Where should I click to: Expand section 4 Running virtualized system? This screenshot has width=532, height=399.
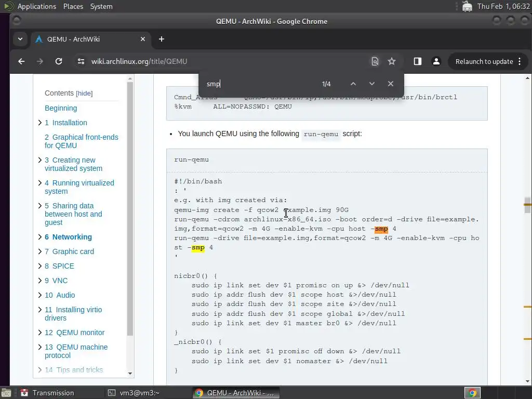click(39, 183)
